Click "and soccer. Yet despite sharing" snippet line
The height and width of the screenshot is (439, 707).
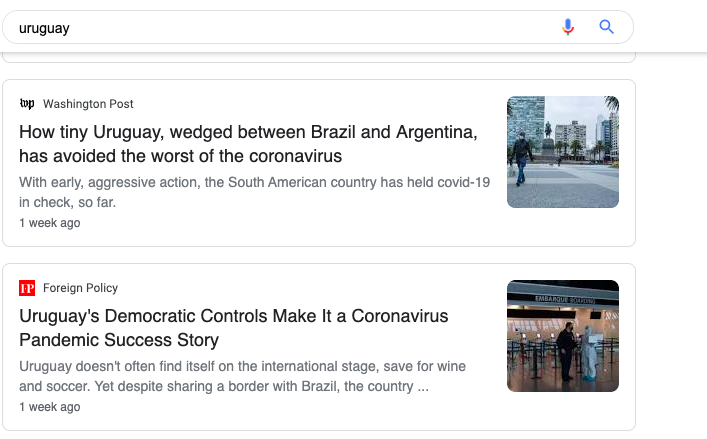coord(224,386)
